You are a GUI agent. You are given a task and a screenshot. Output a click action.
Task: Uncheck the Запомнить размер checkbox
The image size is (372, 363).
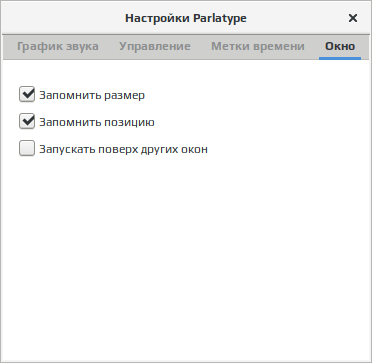pyautogui.click(x=27, y=95)
